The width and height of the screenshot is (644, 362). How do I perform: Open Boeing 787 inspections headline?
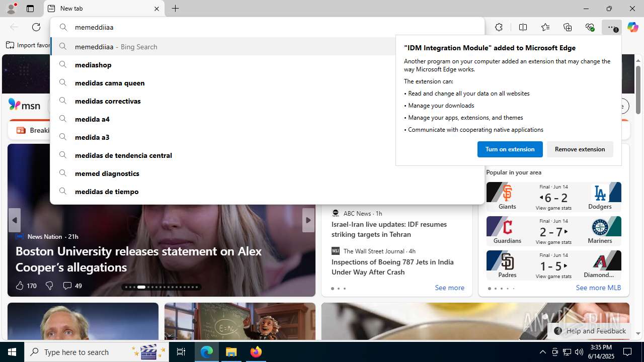coord(392,267)
